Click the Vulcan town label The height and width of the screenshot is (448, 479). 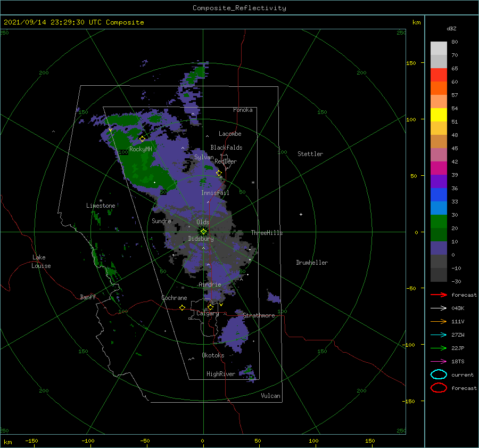click(270, 396)
